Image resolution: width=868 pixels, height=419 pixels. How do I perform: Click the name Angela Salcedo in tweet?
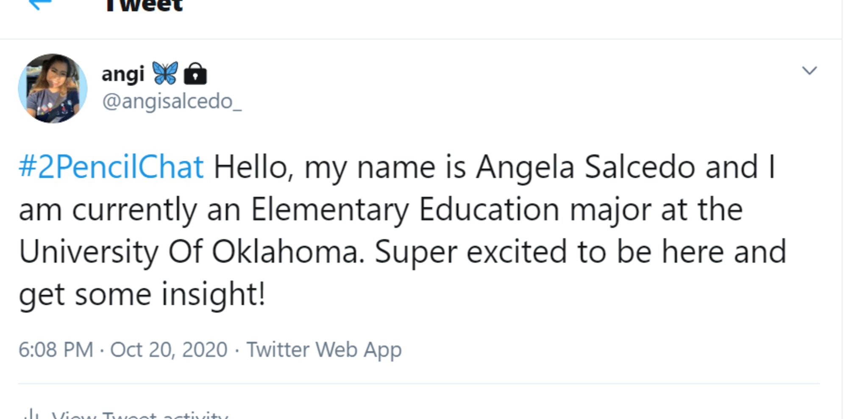[x=585, y=167]
